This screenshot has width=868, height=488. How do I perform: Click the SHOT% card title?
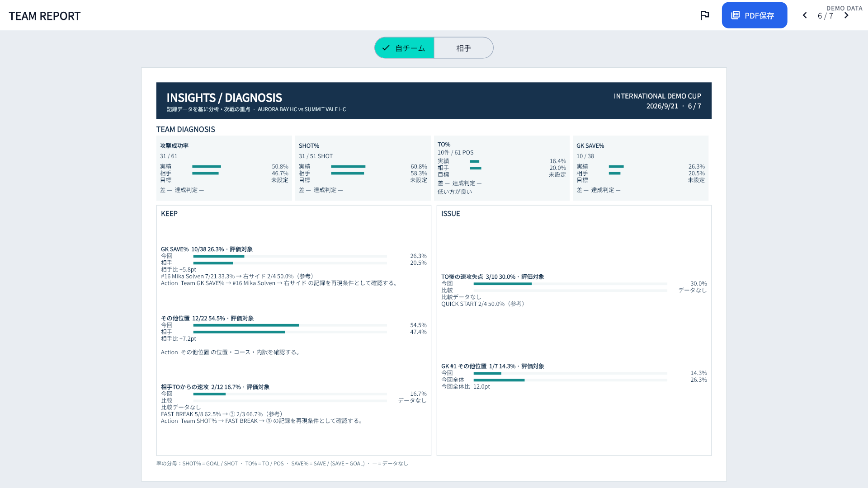(309, 145)
